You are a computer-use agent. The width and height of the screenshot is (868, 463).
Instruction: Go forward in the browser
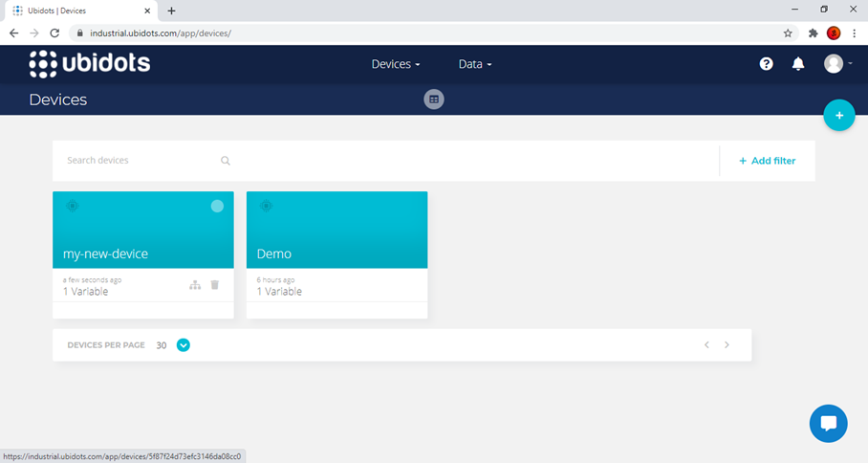coord(34,33)
